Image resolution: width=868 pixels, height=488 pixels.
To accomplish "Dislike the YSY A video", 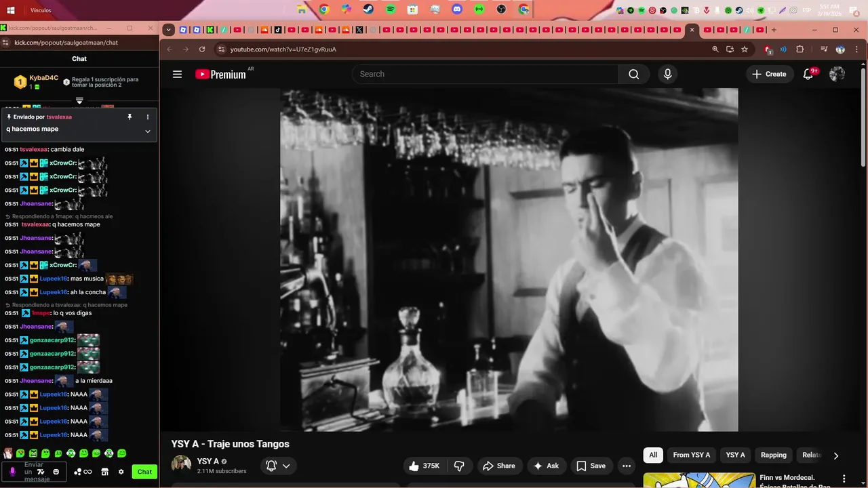I will (x=459, y=466).
